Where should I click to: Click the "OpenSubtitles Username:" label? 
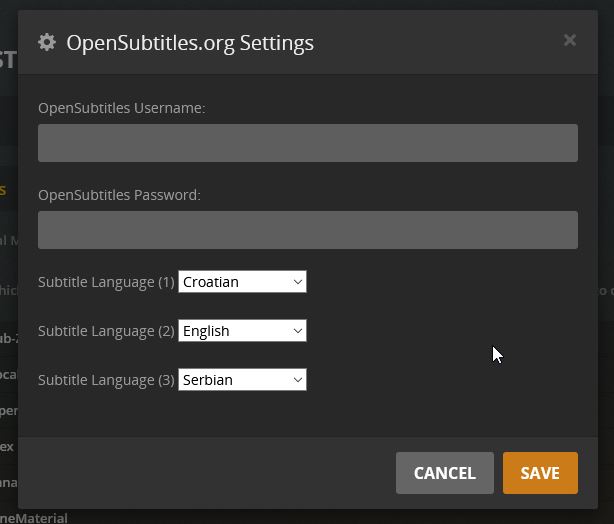[121, 108]
